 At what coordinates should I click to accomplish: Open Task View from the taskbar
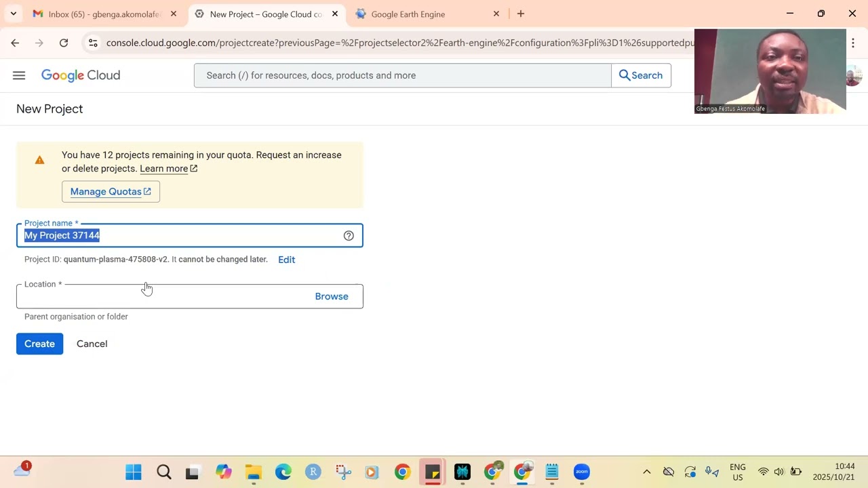pos(193,472)
